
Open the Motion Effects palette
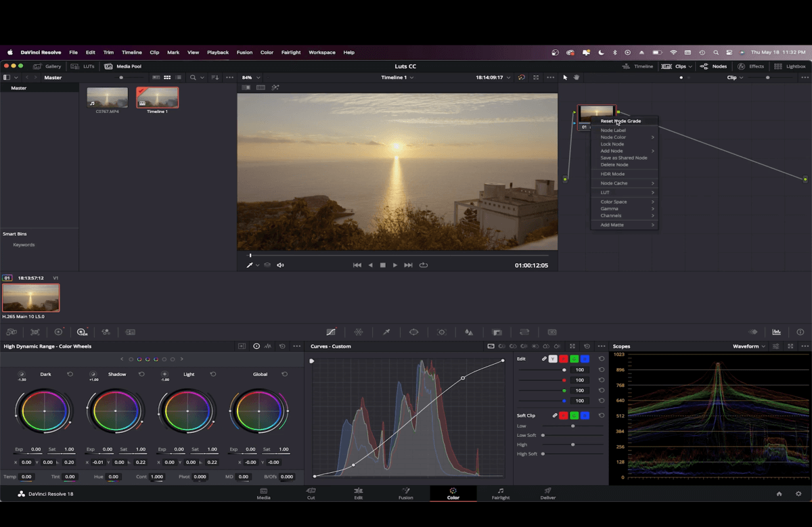click(x=131, y=332)
